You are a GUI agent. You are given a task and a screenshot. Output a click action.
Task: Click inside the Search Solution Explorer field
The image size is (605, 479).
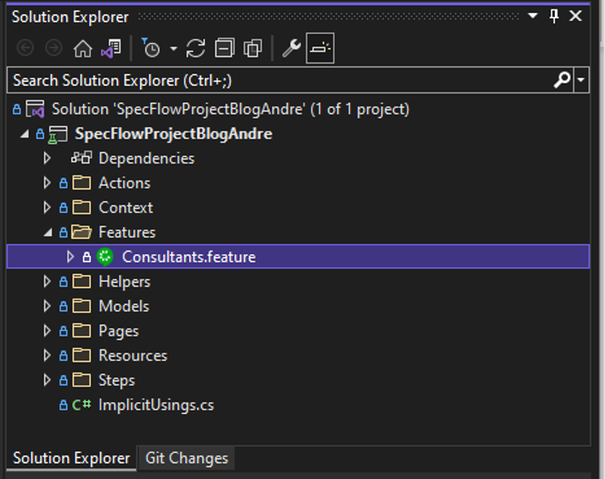pyautogui.click(x=280, y=80)
